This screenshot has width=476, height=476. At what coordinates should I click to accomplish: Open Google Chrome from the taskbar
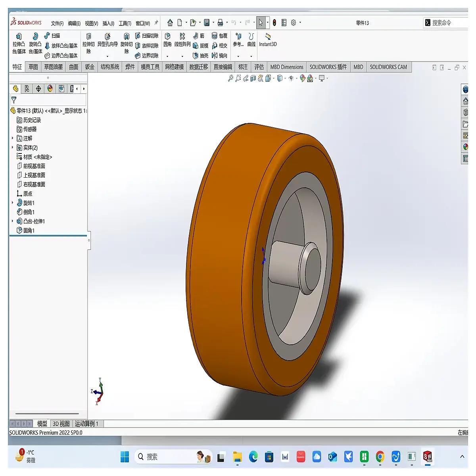pyautogui.click(x=380, y=457)
